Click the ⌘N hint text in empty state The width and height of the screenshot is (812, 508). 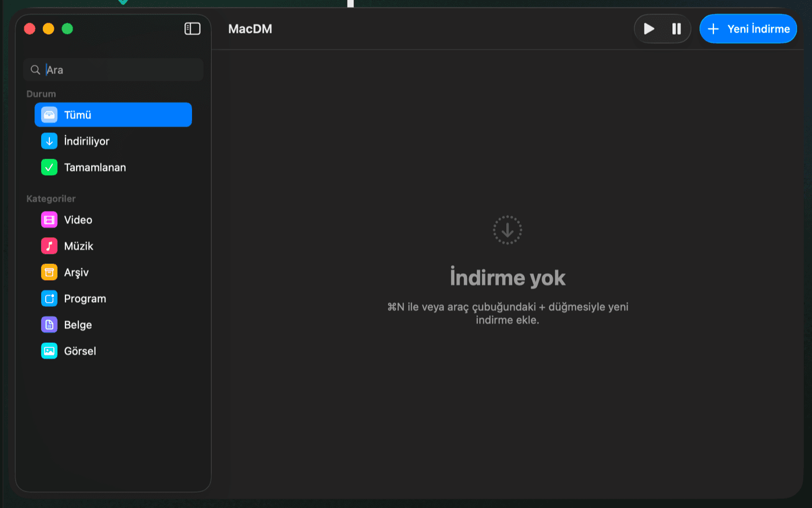click(x=507, y=313)
